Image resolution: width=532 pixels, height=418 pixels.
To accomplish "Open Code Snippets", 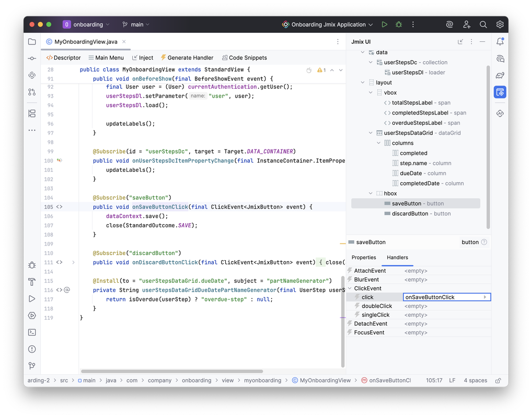I will (x=245, y=57).
